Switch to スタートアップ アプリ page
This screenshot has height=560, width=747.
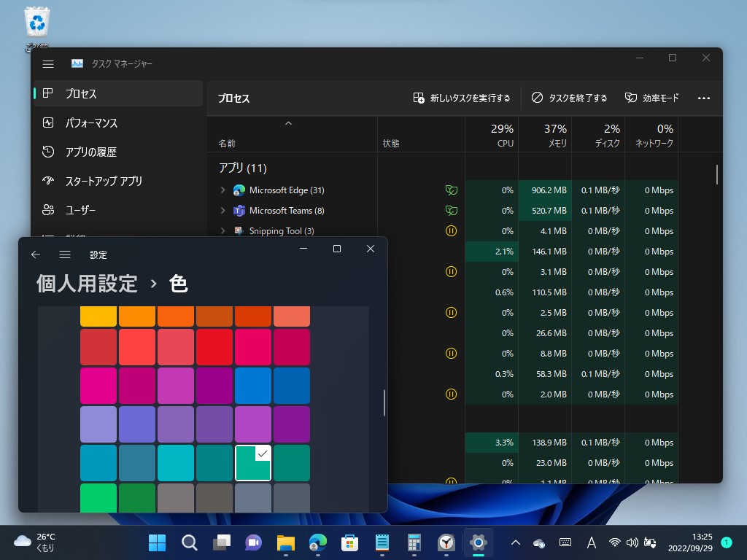coord(118,181)
